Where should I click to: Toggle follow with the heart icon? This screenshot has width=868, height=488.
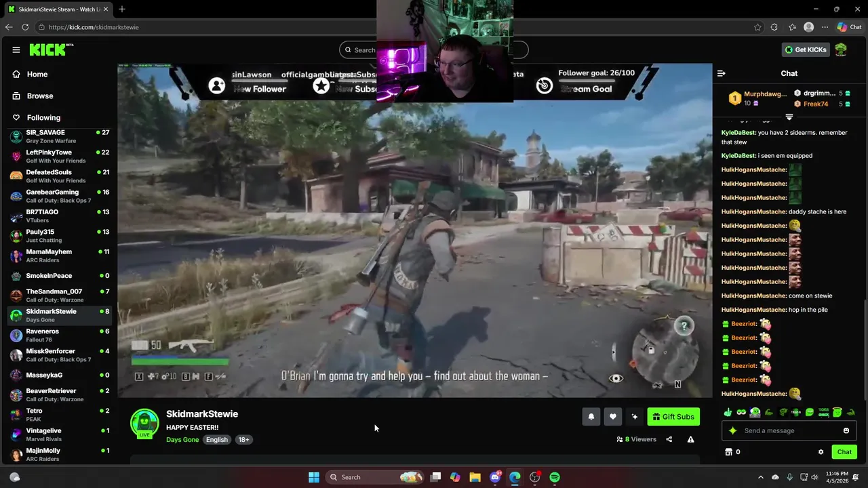(612, 417)
